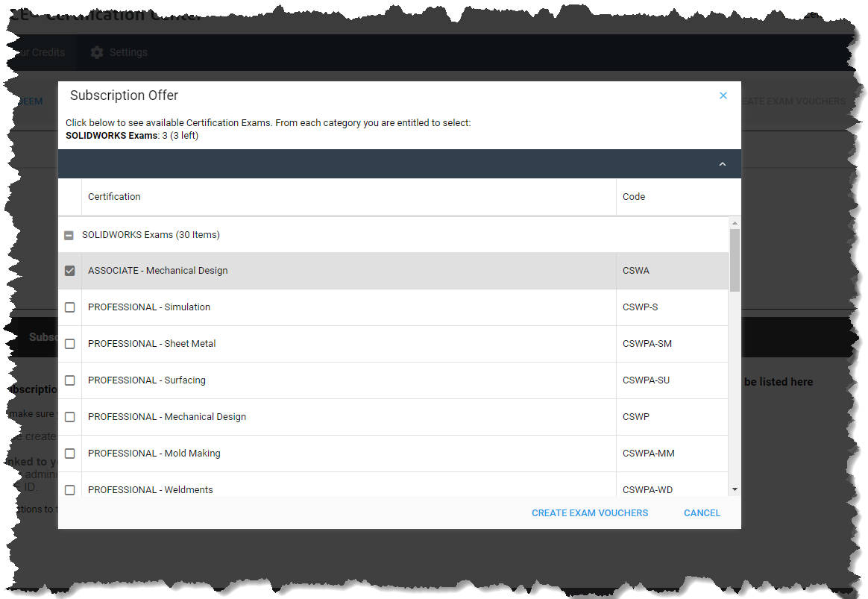The height and width of the screenshot is (599, 868).
Task: Enable PROFESSIONAL - Mechanical Design checkbox
Action: [70, 417]
